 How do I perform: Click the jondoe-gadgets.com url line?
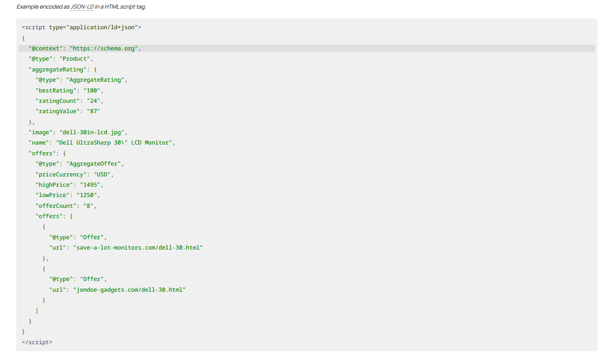[x=117, y=290]
